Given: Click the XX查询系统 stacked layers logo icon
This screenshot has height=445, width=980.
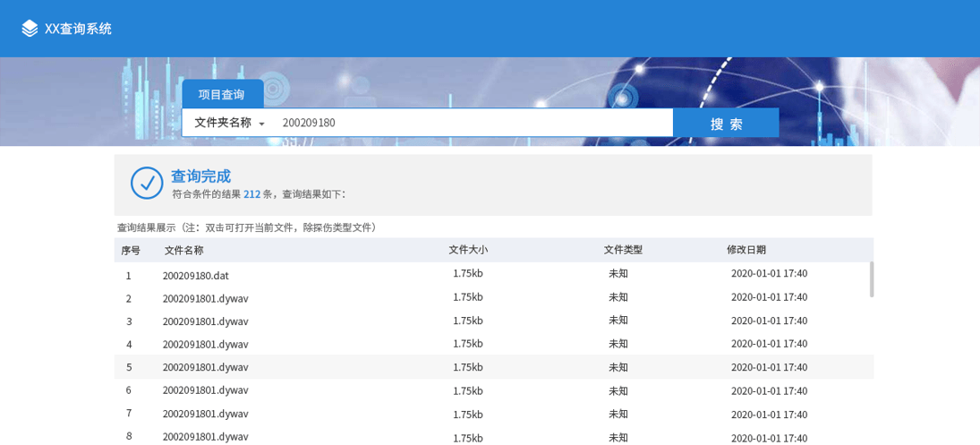Looking at the screenshot, I should 30,29.
